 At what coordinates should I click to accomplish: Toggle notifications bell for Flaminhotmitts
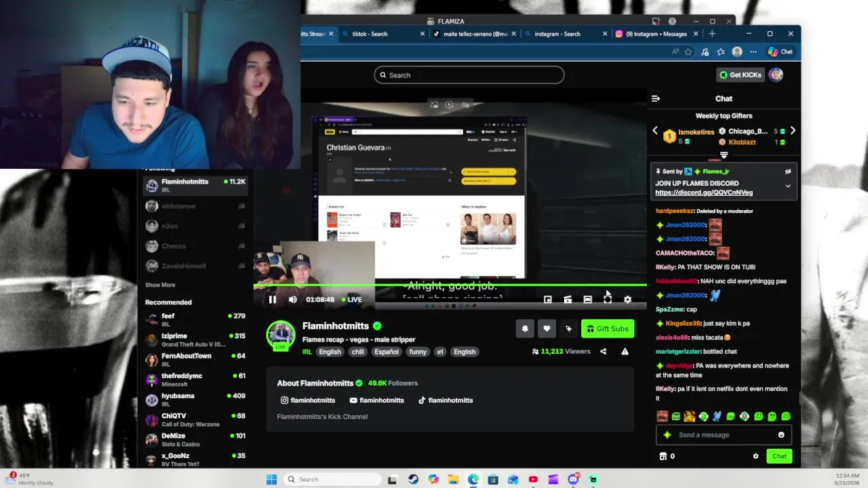(525, 329)
